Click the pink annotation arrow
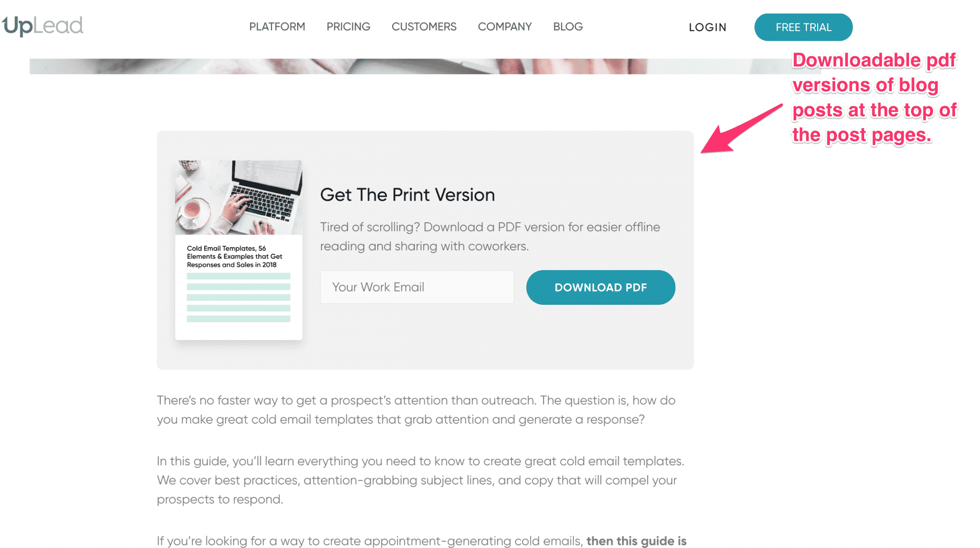The image size is (980, 548). (742, 129)
